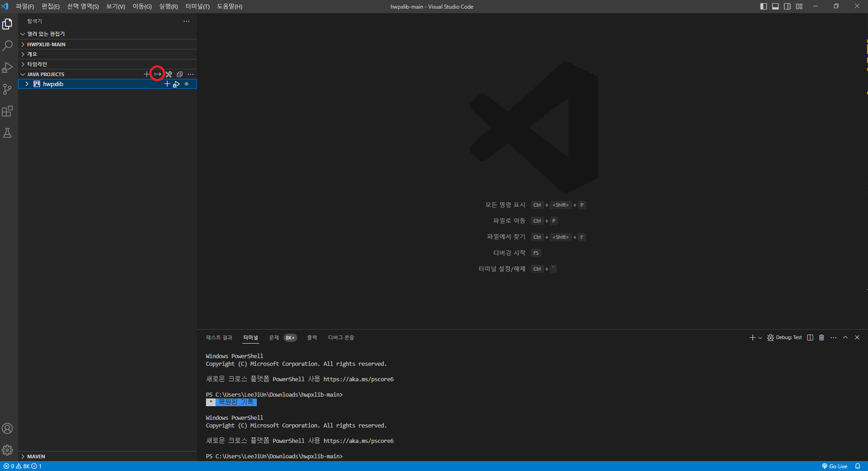This screenshot has height=471, width=868.
Task: Expand the hwpxlib project node
Action: pyautogui.click(x=27, y=84)
